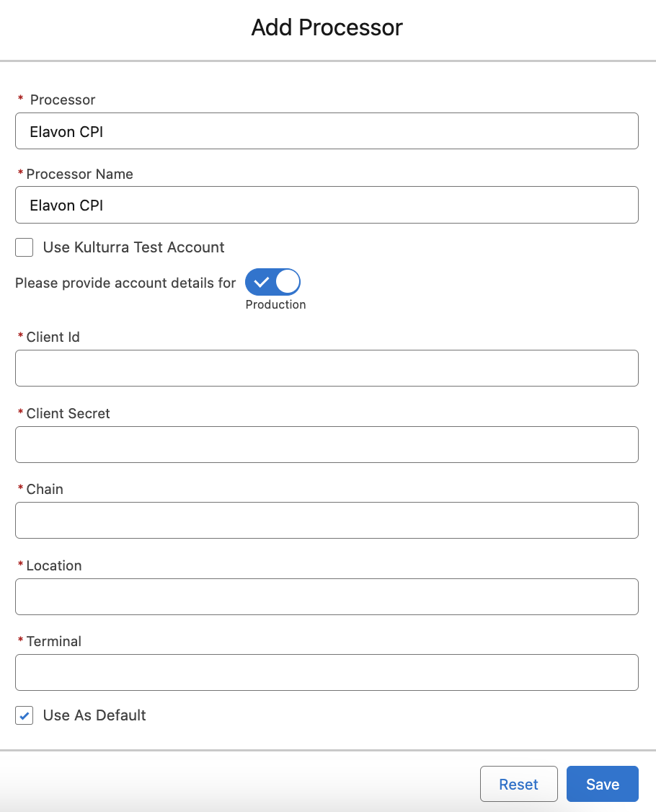Click the 'Use As Default' label text
The height and width of the screenshot is (812, 656).
tap(94, 715)
